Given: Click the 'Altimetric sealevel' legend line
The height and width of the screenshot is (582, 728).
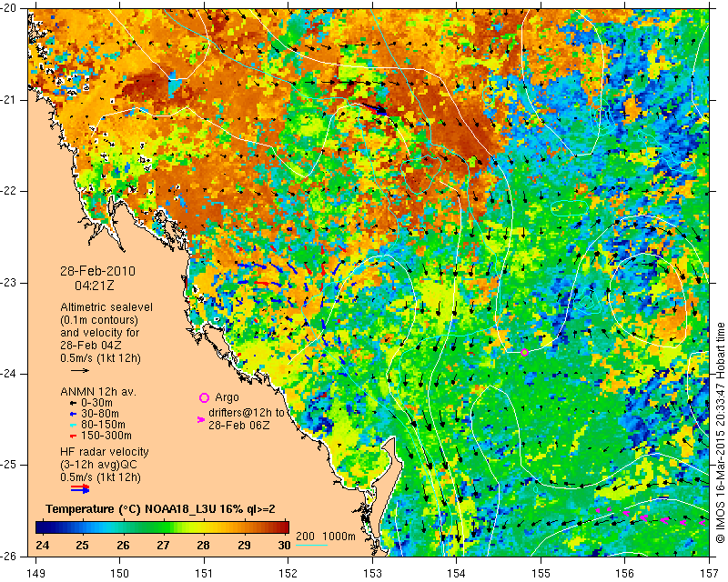Looking at the screenshot, I should (x=106, y=307).
